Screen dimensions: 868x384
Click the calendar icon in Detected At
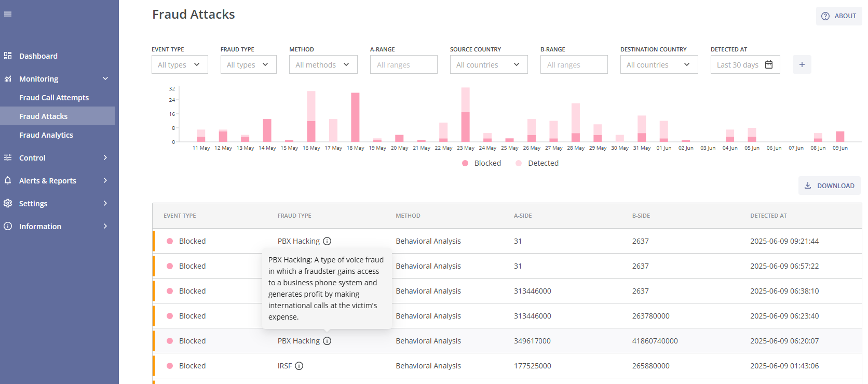(769, 64)
